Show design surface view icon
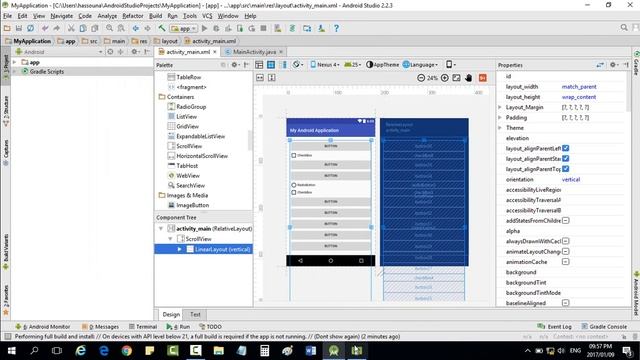640x360 pixels. tap(259, 65)
